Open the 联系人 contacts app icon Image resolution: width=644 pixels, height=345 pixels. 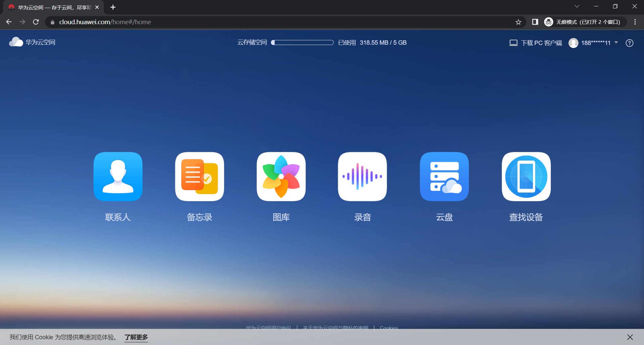[x=118, y=177]
